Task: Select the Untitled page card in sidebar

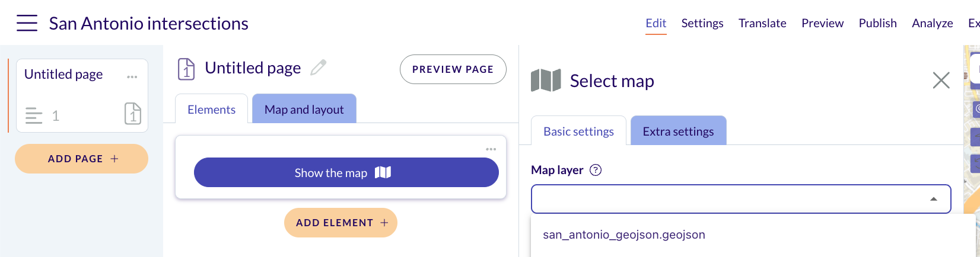Action: [x=82, y=95]
